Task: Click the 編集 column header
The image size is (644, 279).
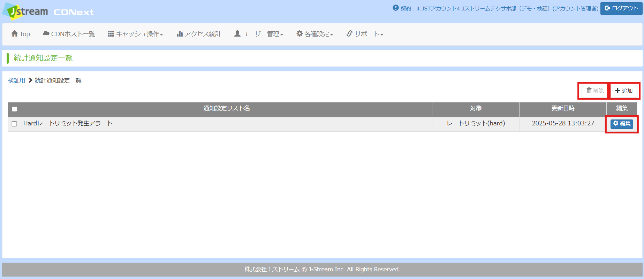Action: (x=622, y=109)
